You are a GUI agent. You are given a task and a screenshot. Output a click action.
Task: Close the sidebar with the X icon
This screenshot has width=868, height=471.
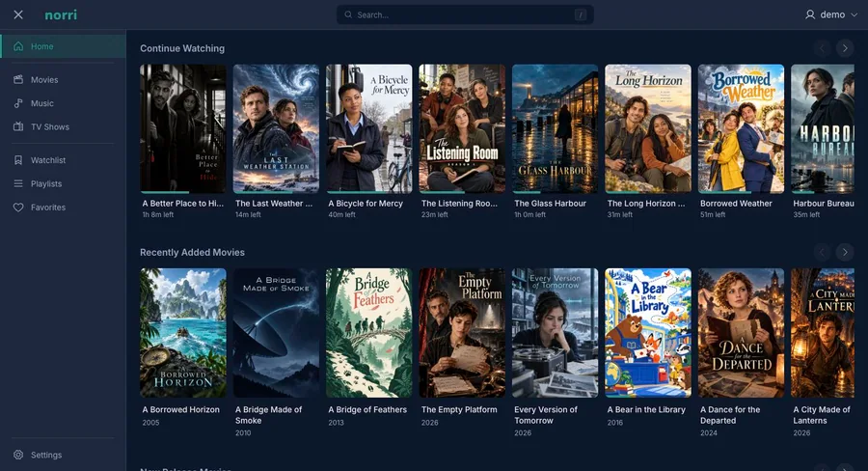click(x=18, y=14)
